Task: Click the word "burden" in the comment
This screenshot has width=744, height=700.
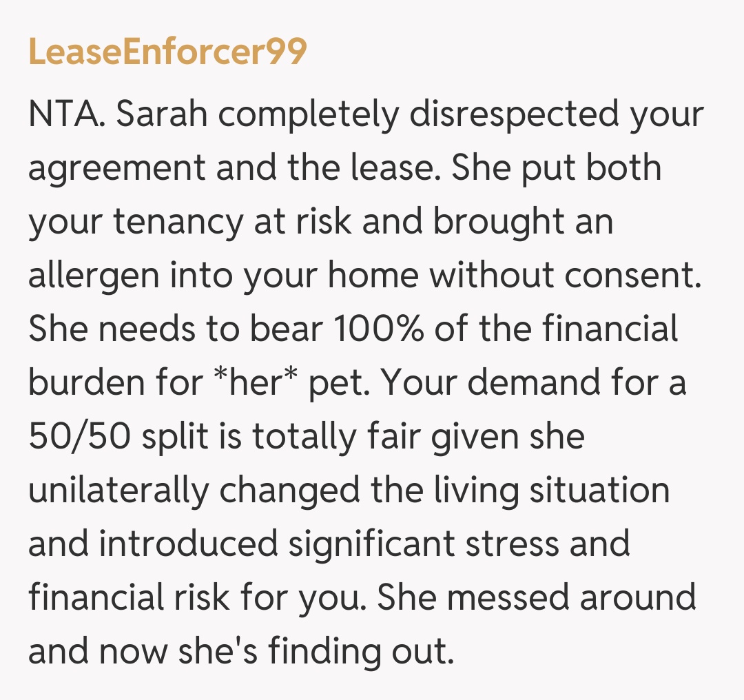Action: tap(86, 382)
